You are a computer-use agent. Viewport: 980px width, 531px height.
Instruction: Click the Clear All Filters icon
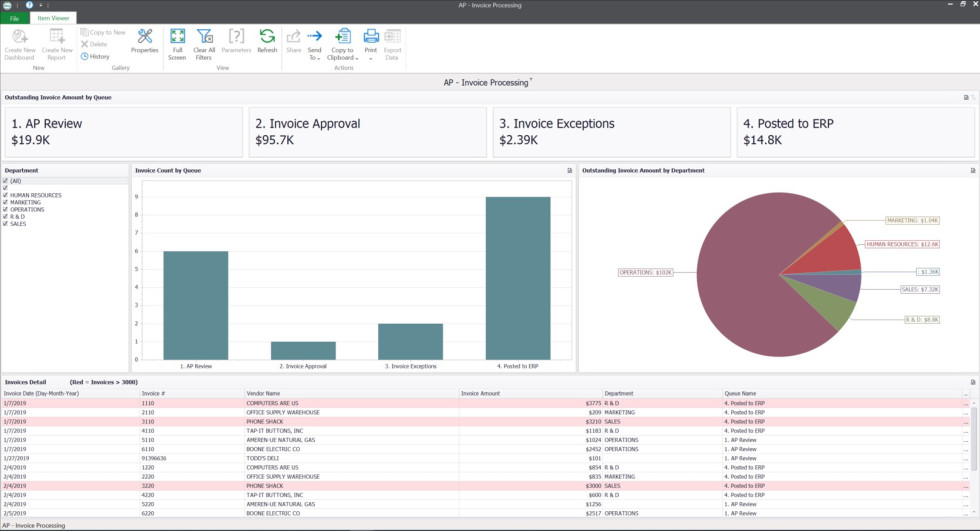(204, 42)
